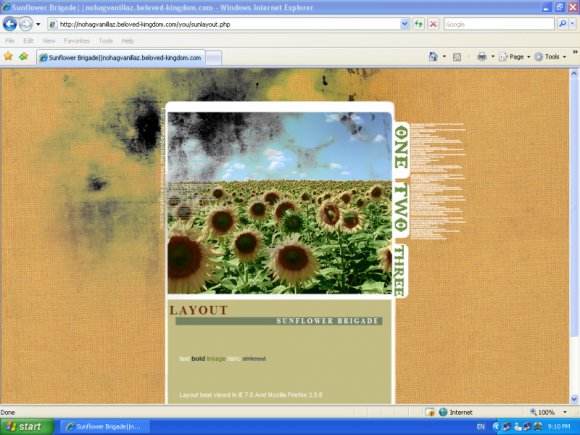
Task: Click the green Refresh arrows icon
Action: click(419, 24)
